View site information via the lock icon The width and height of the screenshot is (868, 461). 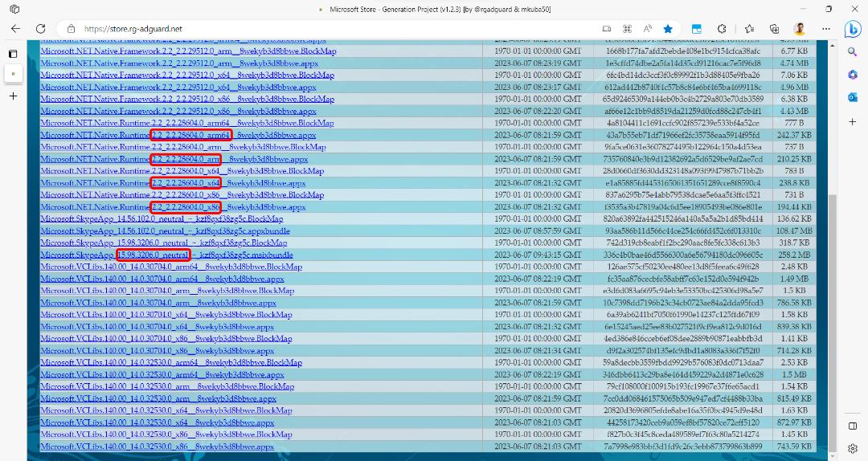tap(71, 29)
